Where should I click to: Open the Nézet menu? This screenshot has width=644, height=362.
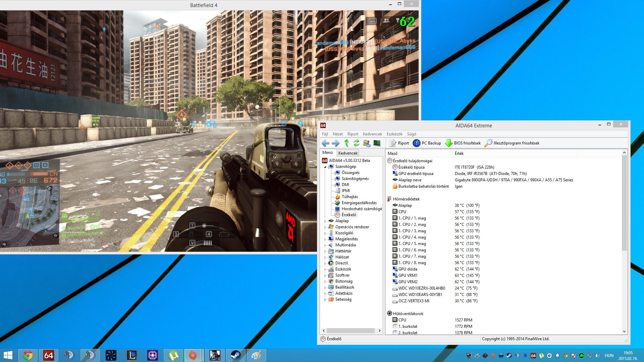[337, 134]
